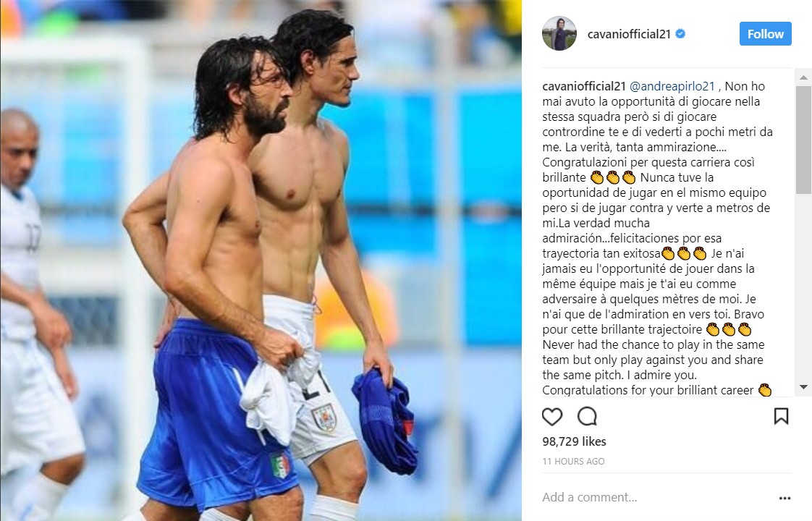
Task: Click the caption scrollbar up arrow
Action: pos(803,77)
